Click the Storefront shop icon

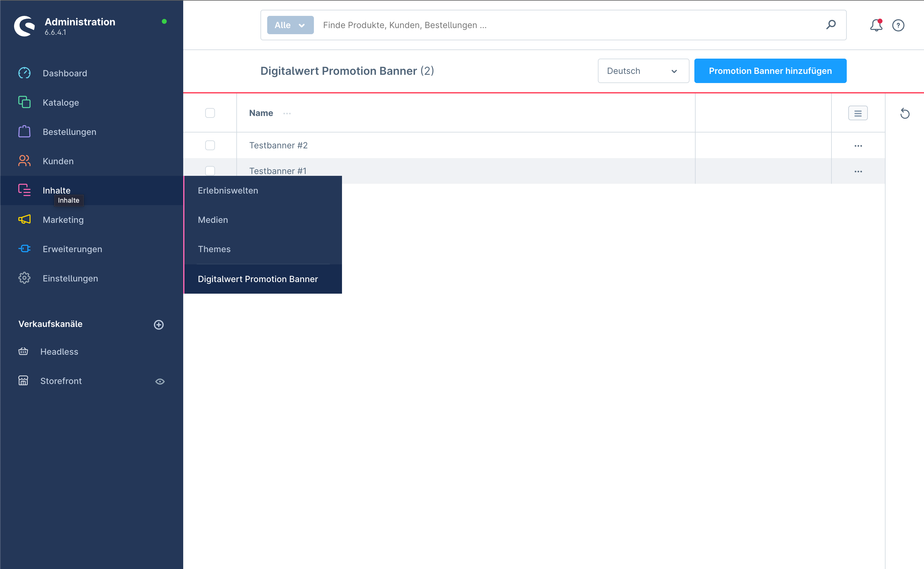click(23, 380)
